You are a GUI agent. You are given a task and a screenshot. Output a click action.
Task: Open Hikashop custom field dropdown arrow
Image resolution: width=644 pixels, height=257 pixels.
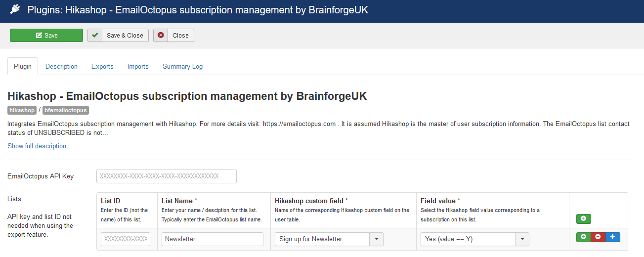click(377, 239)
